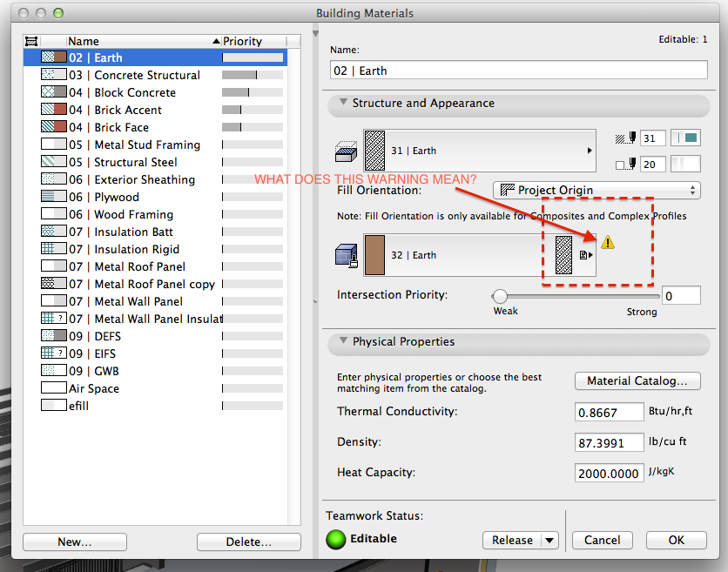Click the surface brick wall paint icon
This screenshot has width=728, height=572.
click(x=347, y=256)
